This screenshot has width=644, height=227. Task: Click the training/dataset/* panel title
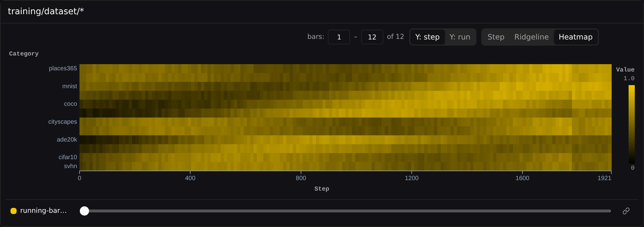pos(46,11)
